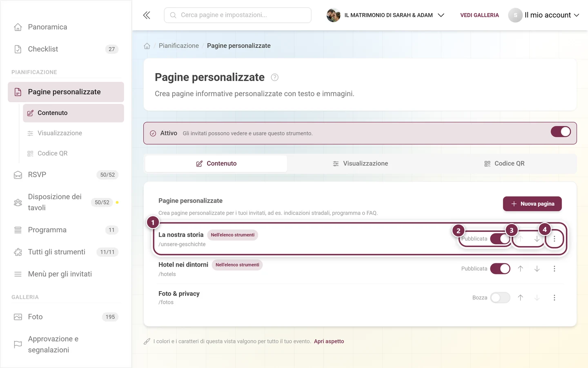Switch to the Visualizzazione tab
The height and width of the screenshot is (368, 588).
[360, 164]
